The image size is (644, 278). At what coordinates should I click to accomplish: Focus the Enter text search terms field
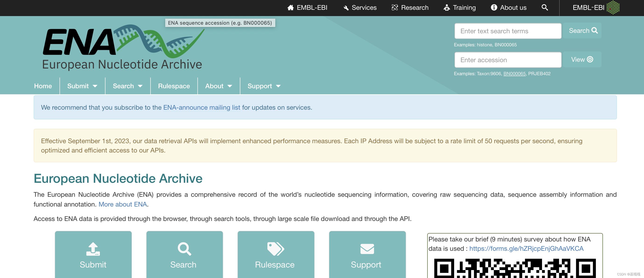(507, 31)
